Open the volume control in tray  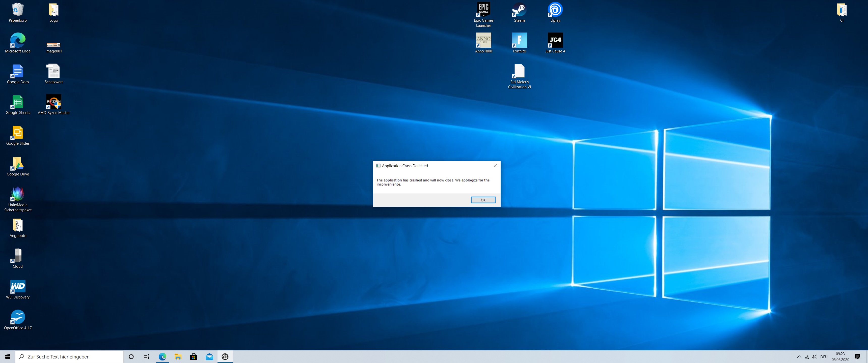814,357
